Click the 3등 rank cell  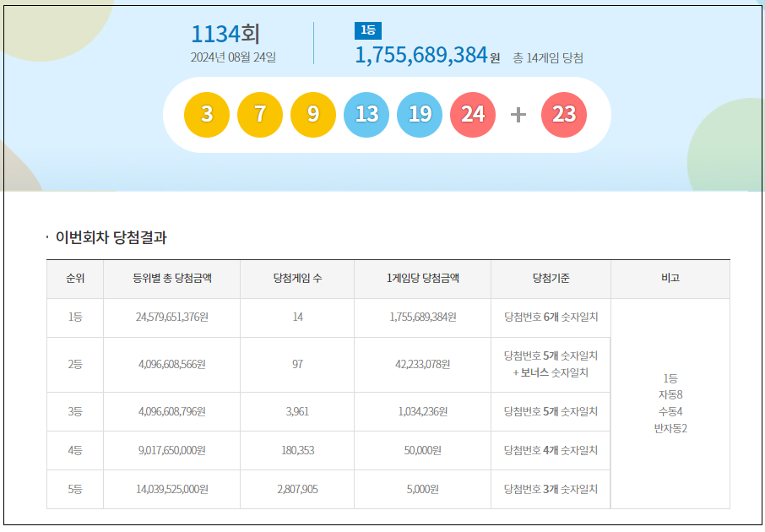[x=75, y=412]
